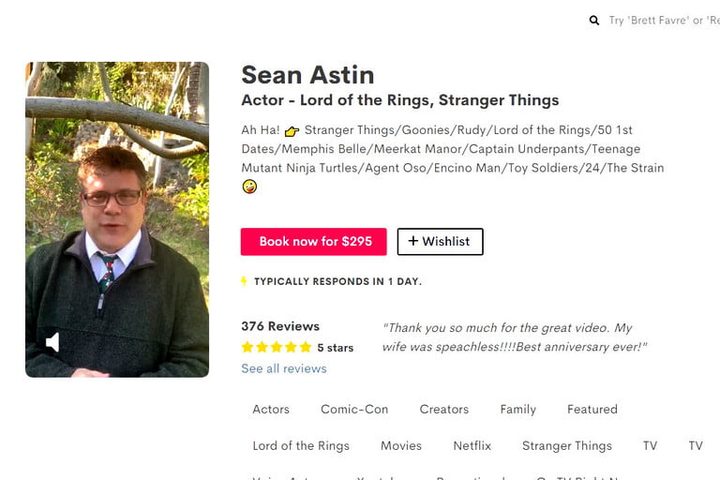Open the See all reviews link
This screenshot has width=720, height=480.
(x=283, y=368)
